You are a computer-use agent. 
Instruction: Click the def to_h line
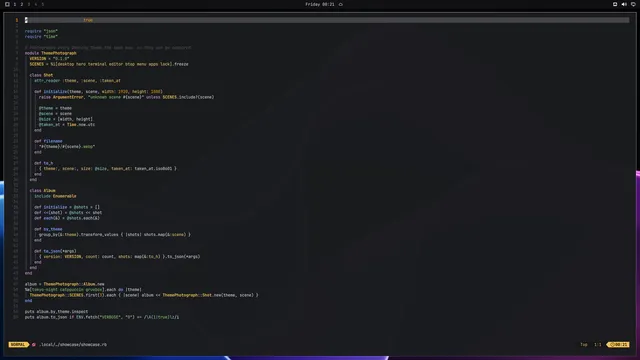(44, 163)
